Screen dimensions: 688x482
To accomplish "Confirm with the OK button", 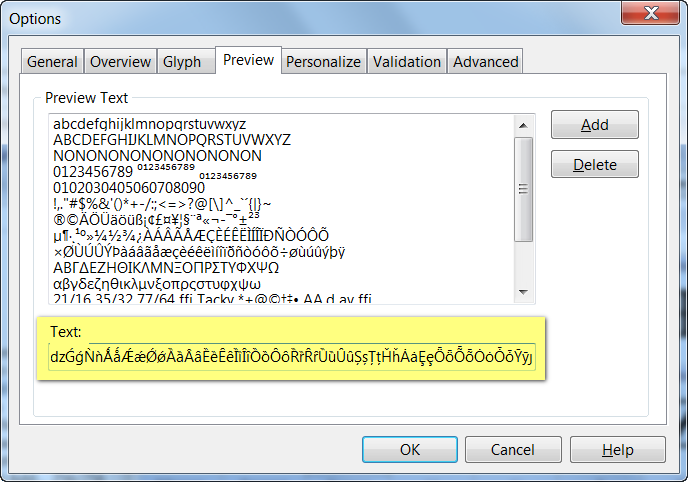I will 410,450.
